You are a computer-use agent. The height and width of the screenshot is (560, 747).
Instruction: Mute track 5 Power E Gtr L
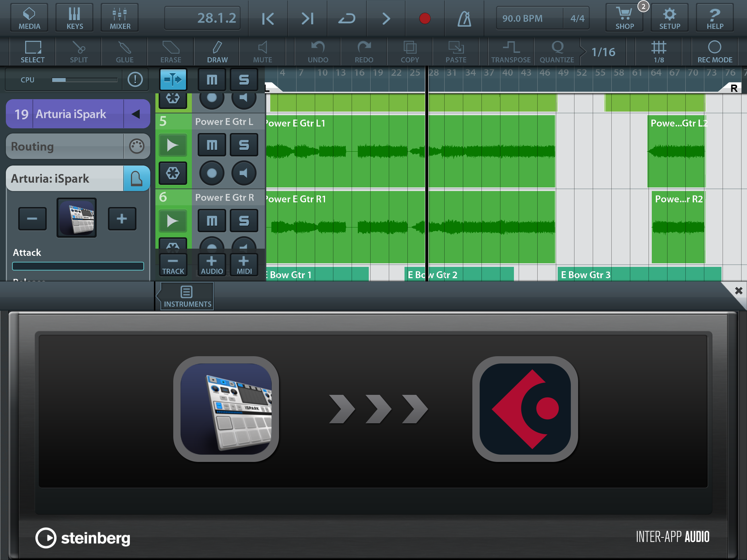click(212, 145)
